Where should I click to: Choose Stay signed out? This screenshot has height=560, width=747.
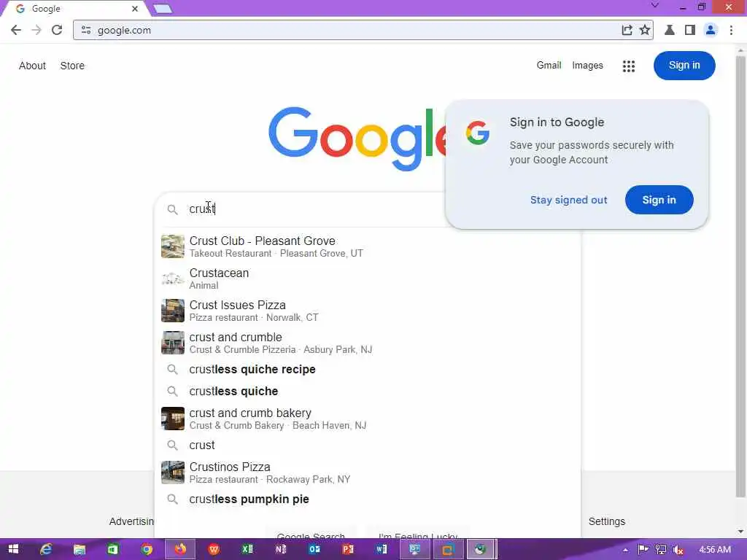(x=568, y=200)
